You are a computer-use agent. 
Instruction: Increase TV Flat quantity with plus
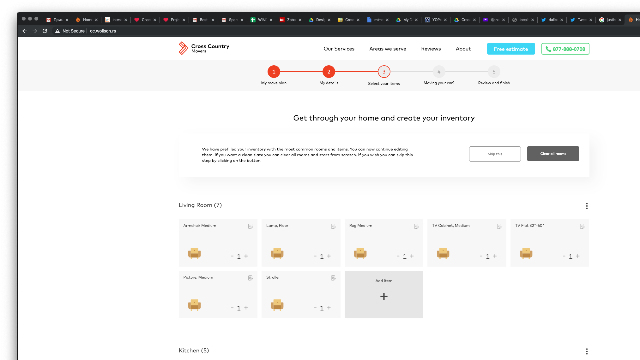[x=577, y=256]
